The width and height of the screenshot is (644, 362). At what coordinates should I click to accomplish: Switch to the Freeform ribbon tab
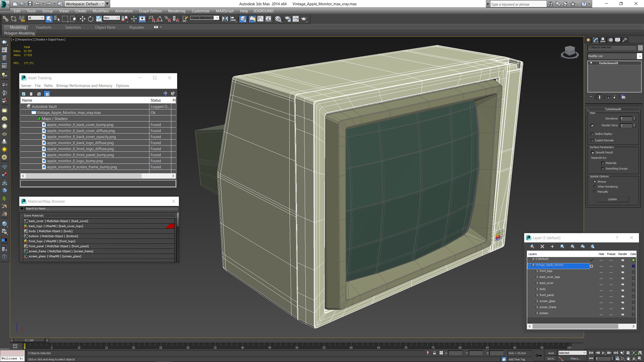click(x=44, y=27)
